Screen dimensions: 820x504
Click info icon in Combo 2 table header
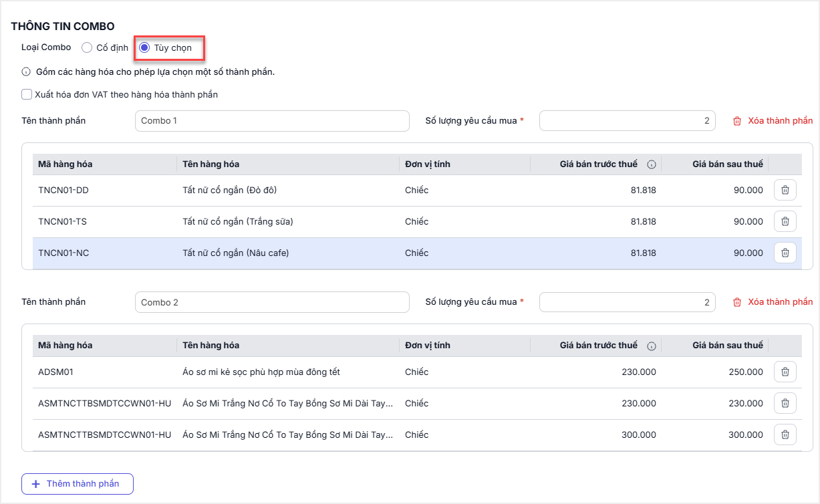652,346
